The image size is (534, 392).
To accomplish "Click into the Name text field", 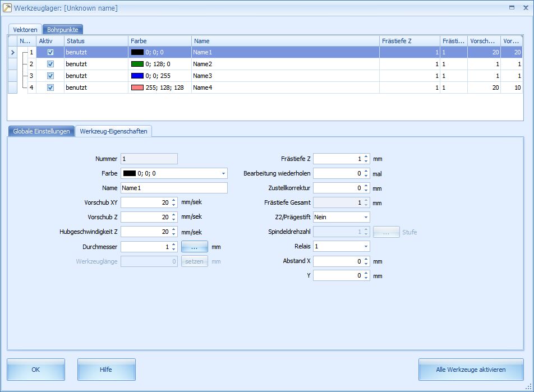I will click(174, 188).
